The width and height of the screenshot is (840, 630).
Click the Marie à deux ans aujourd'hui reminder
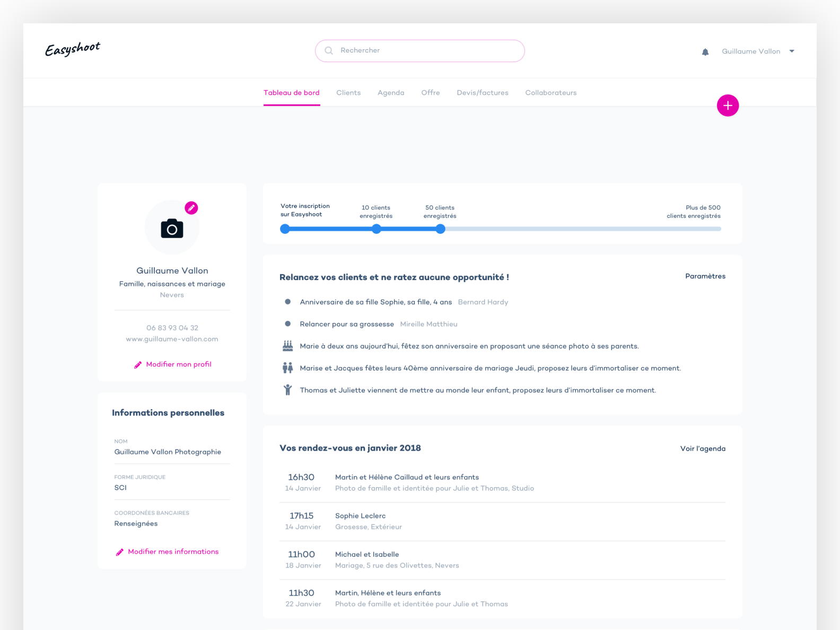[x=469, y=346]
